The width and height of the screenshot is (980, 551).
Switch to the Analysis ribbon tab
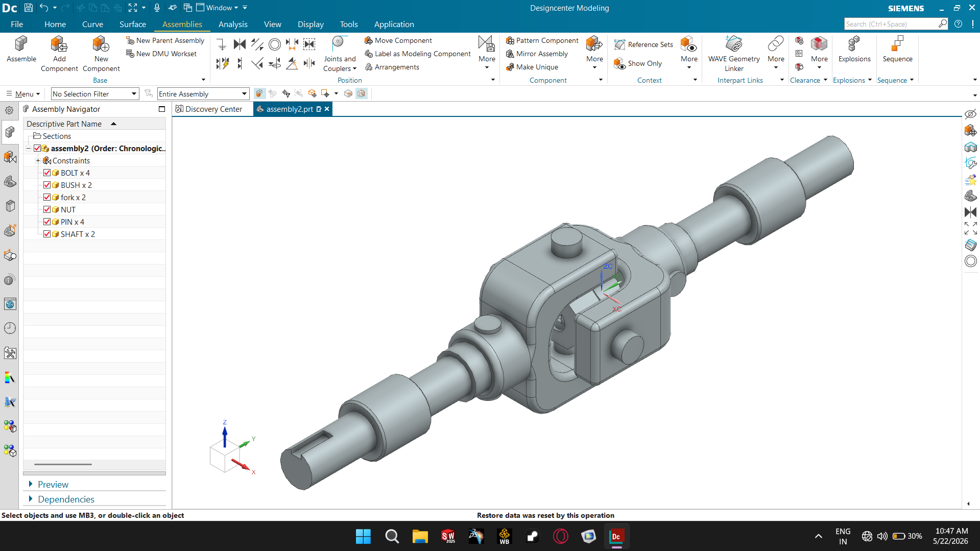[233, 24]
